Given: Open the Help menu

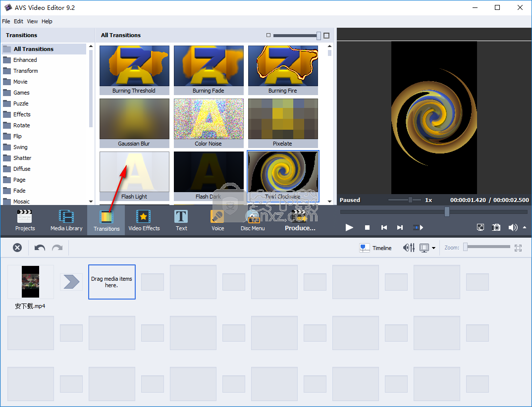Looking at the screenshot, I should pyautogui.click(x=47, y=21).
